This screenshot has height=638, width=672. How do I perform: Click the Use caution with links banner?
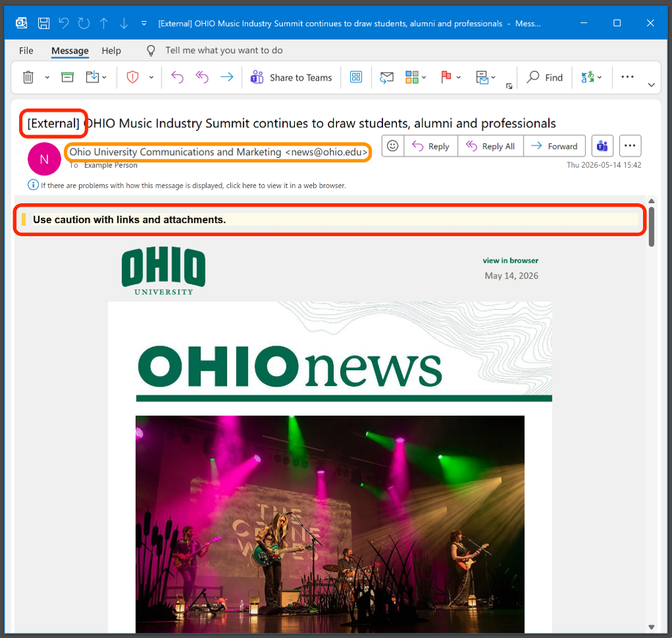(330, 220)
